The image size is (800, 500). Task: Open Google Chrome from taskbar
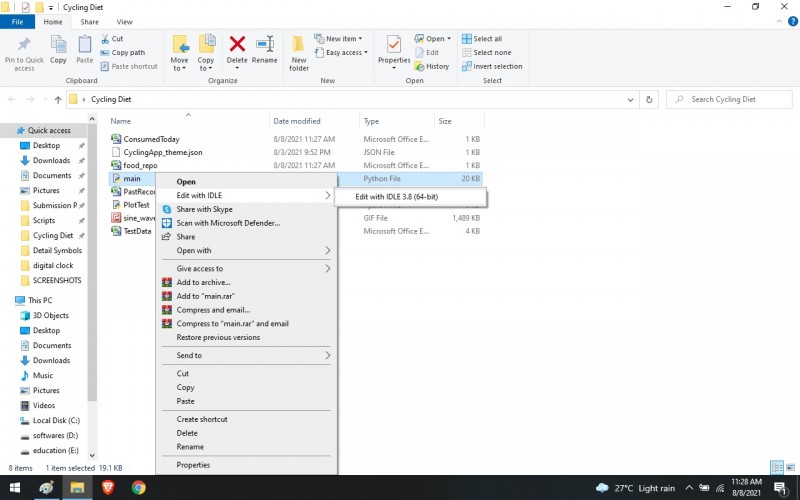(138, 488)
